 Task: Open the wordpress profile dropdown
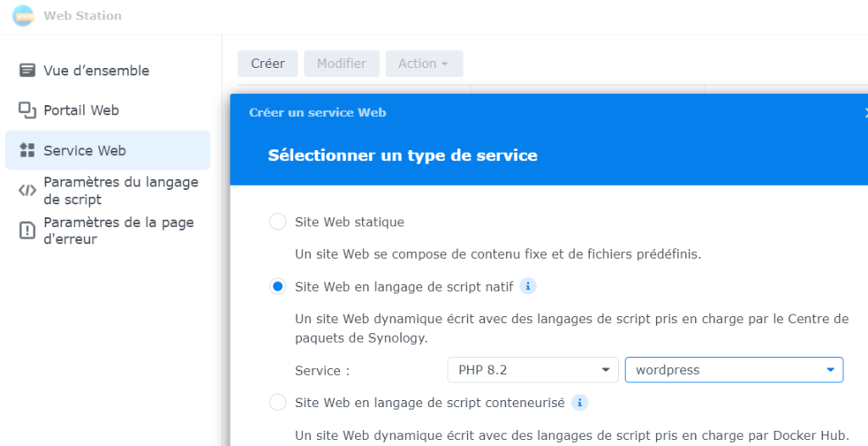coord(734,370)
